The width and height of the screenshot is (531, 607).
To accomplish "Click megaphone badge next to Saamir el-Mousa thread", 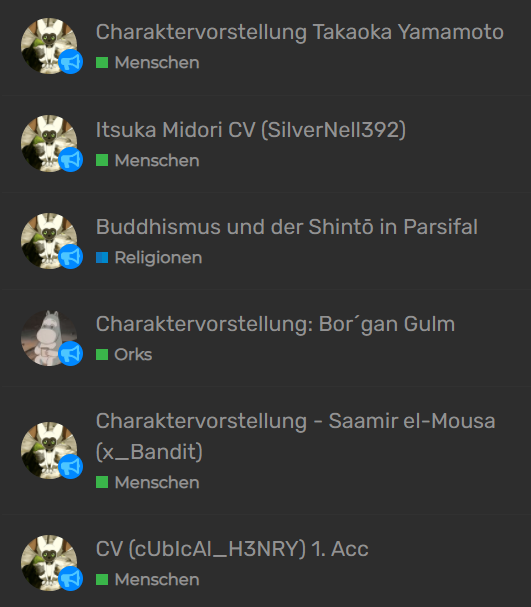I will (x=70, y=466).
